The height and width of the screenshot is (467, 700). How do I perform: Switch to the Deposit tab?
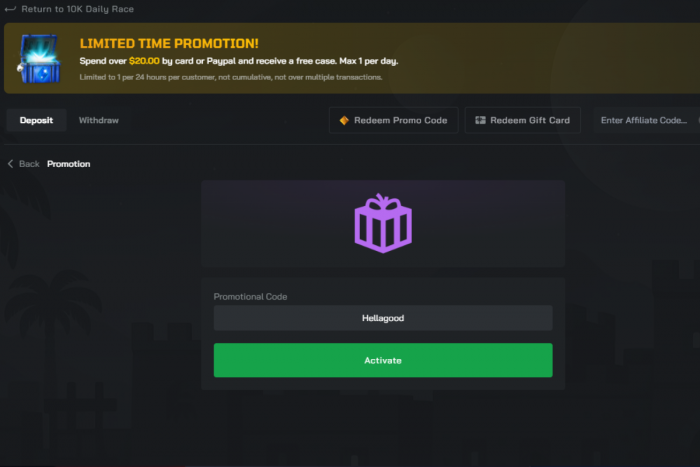[36, 120]
